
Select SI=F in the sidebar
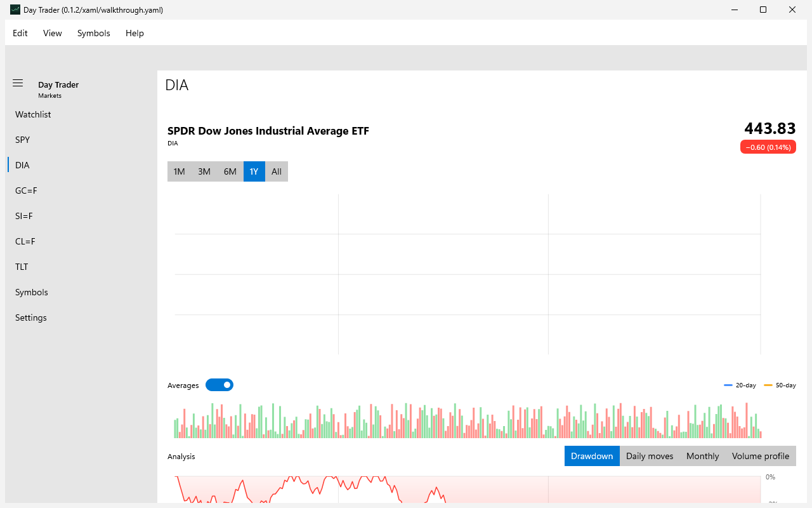81,216
